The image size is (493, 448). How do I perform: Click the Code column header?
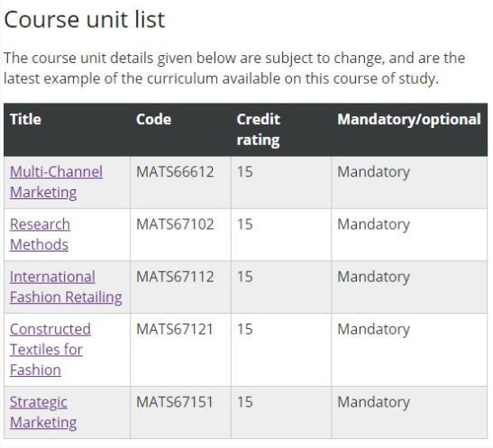[x=153, y=120]
